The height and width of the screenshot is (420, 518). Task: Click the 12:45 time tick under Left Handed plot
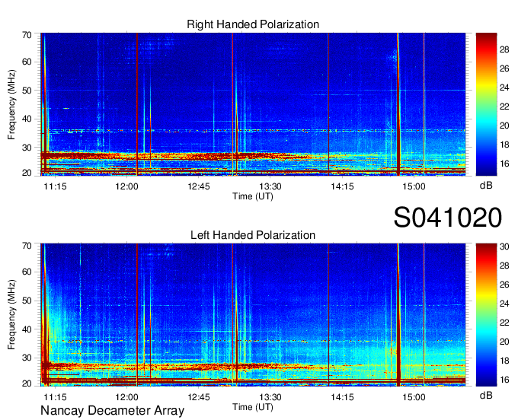tap(199, 397)
